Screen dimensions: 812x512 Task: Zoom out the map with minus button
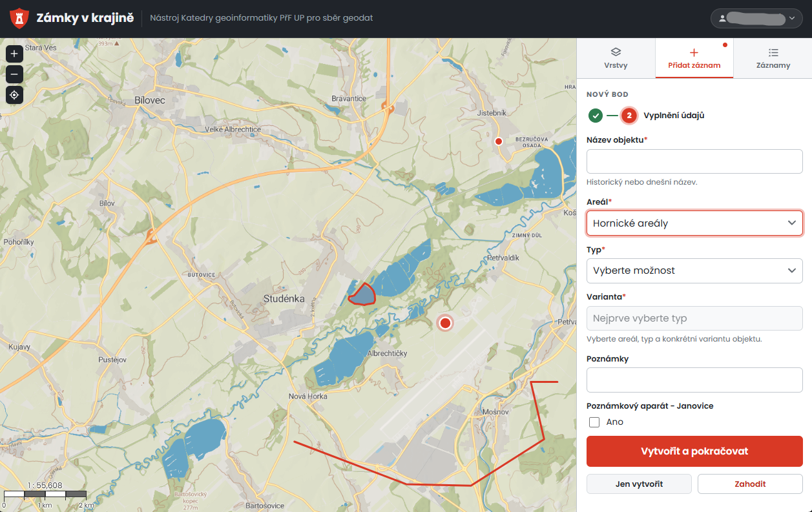pyautogui.click(x=14, y=74)
